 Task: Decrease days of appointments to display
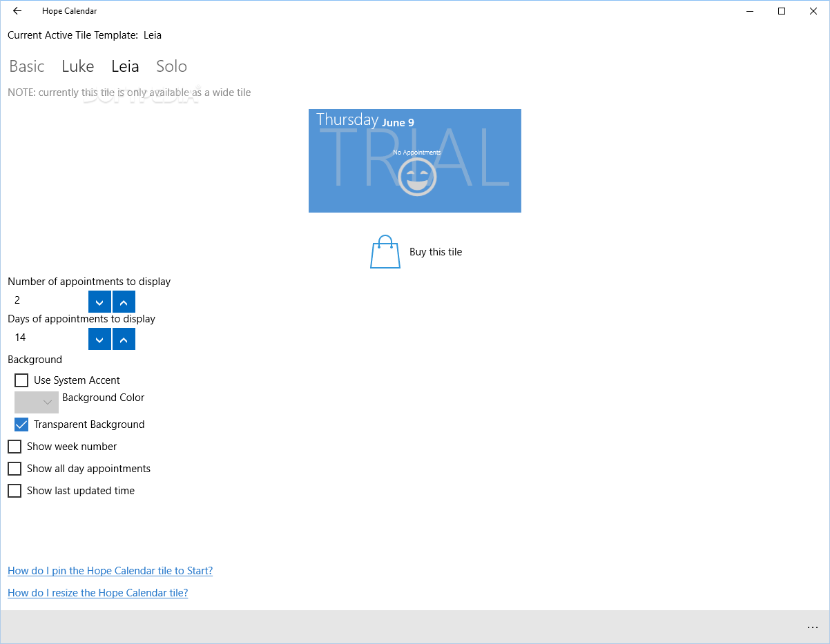tap(99, 339)
